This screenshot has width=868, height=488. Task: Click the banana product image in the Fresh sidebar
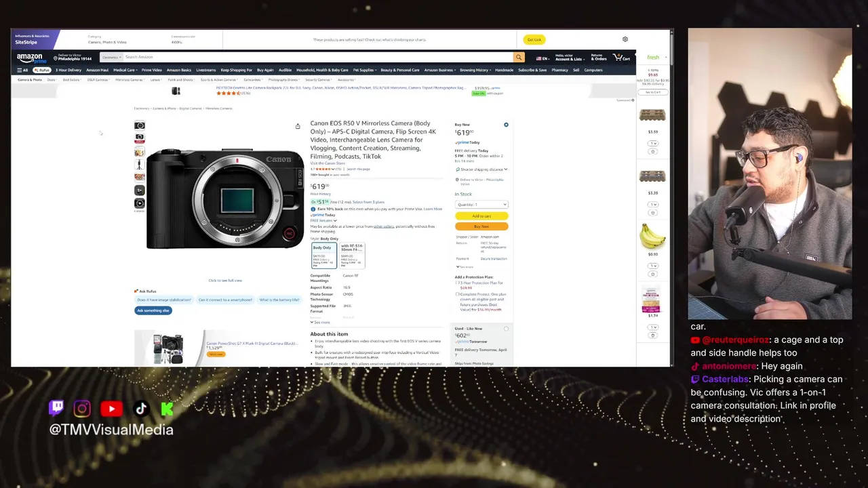(652, 237)
